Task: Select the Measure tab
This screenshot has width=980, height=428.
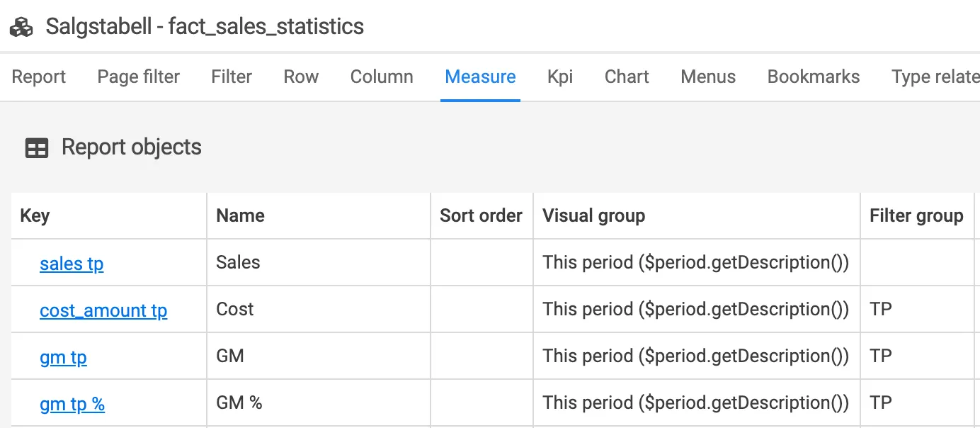Action: (x=480, y=77)
